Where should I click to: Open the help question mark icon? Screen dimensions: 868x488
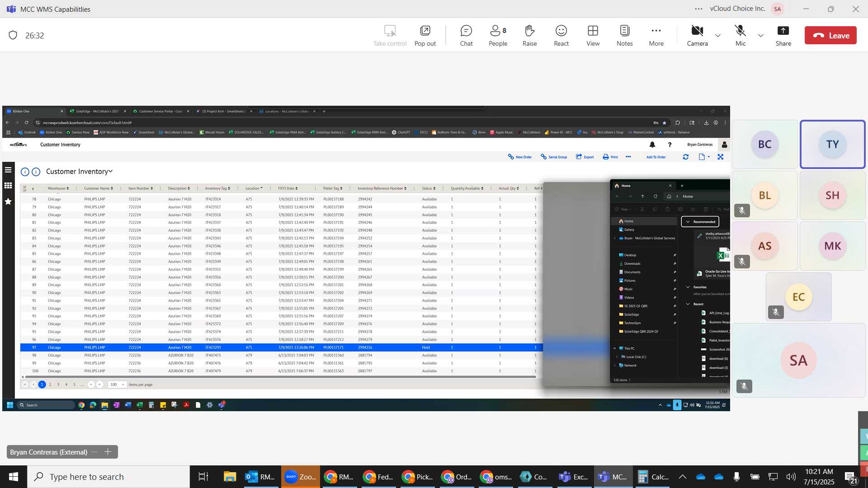(670, 145)
